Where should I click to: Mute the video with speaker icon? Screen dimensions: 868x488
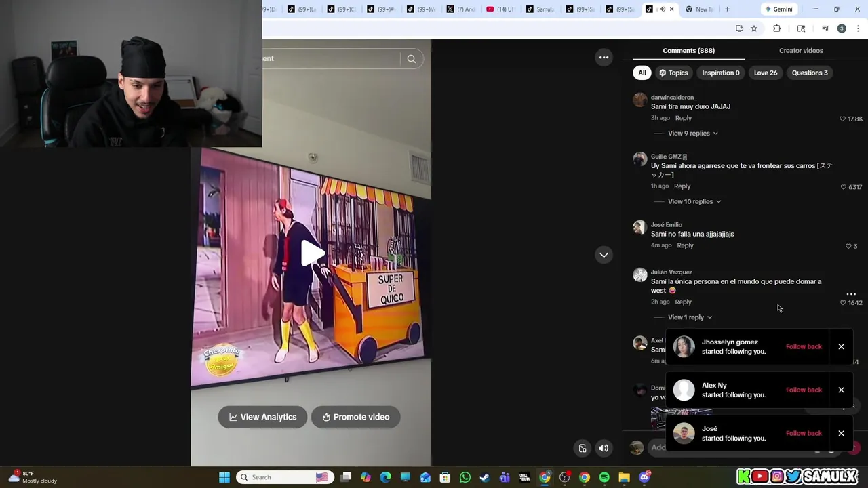pos(603,448)
